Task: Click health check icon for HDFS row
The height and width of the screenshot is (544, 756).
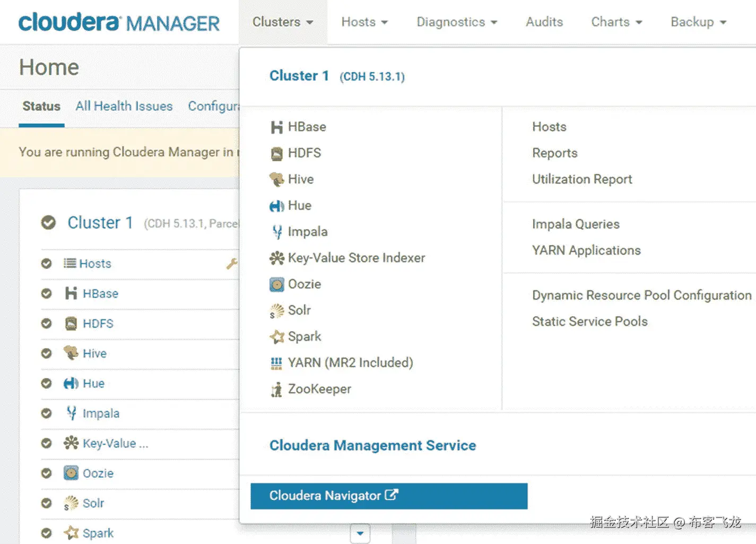Action: (x=47, y=323)
